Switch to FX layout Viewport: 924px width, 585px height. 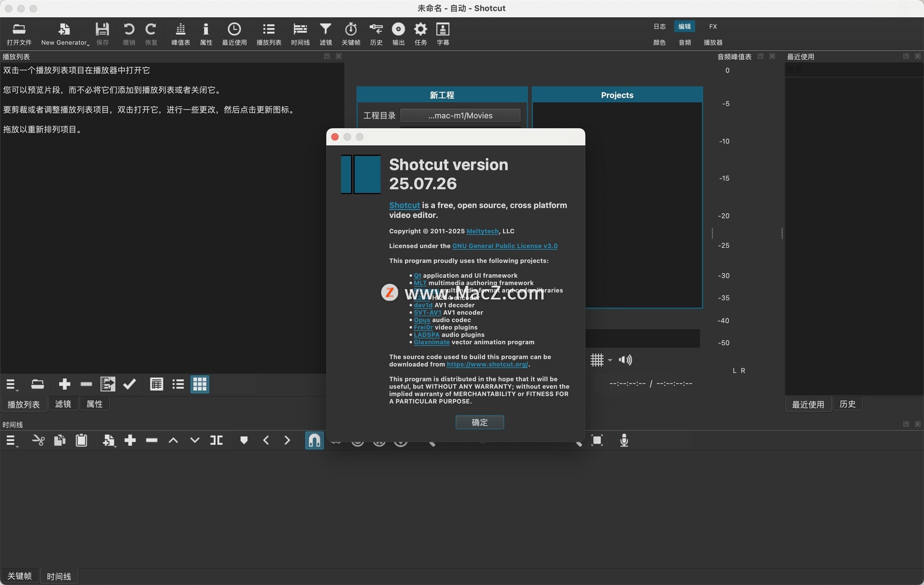pyautogui.click(x=713, y=26)
